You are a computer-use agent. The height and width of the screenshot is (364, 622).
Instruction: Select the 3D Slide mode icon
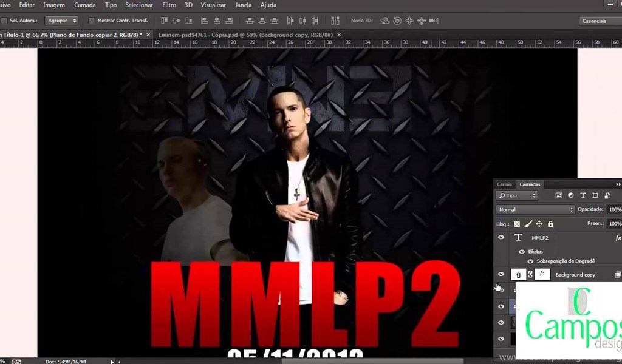tap(422, 21)
